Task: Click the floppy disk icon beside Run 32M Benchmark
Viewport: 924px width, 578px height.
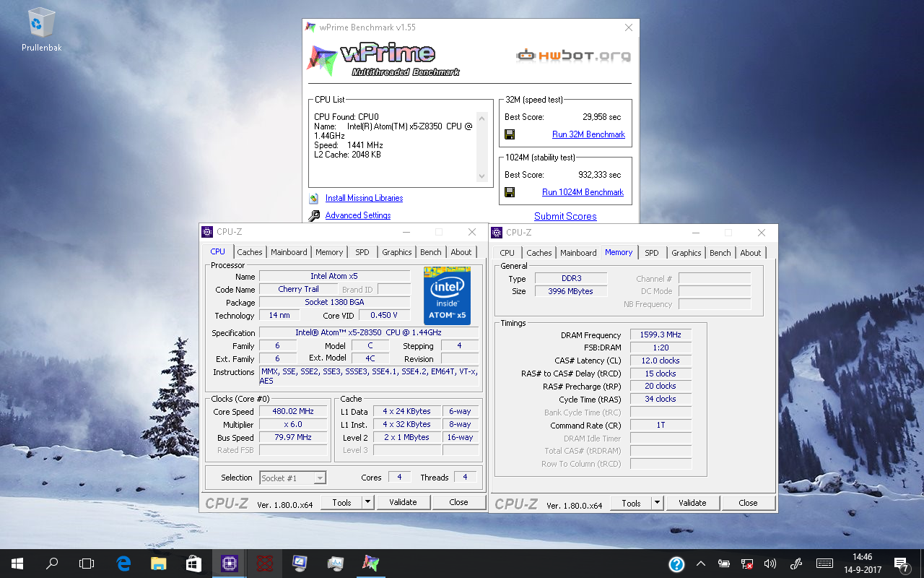Action: point(510,134)
